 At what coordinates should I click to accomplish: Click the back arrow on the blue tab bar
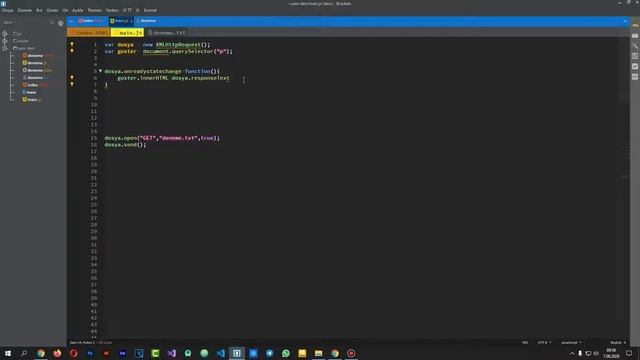71,21
